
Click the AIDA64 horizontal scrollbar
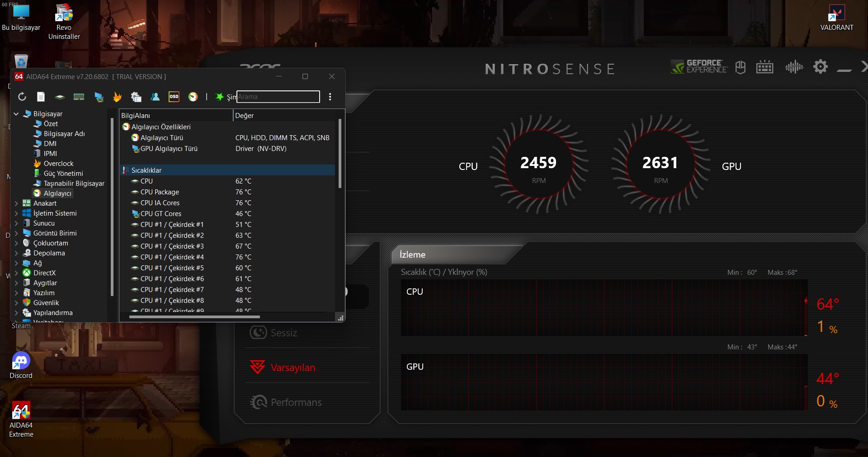pos(194,317)
